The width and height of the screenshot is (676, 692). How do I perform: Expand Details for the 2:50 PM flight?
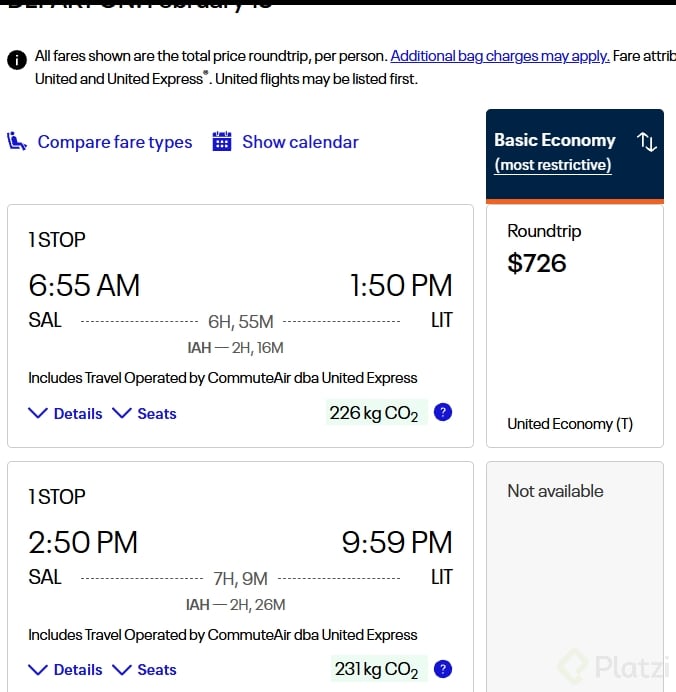(x=66, y=670)
